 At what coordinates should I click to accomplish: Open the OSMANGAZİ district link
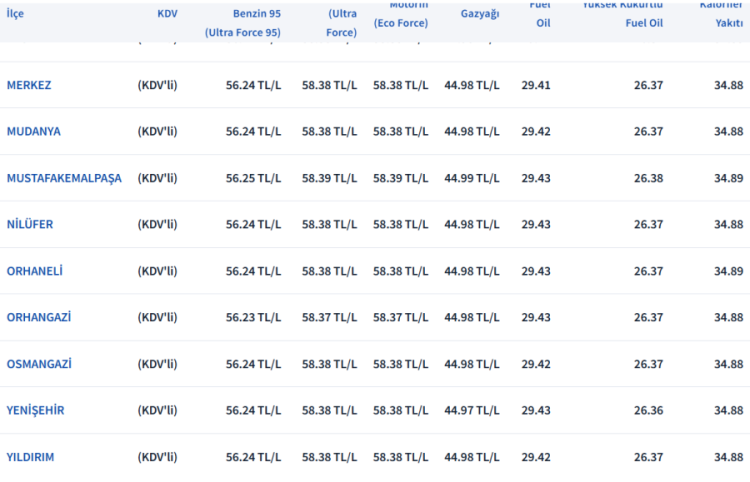click(x=39, y=364)
